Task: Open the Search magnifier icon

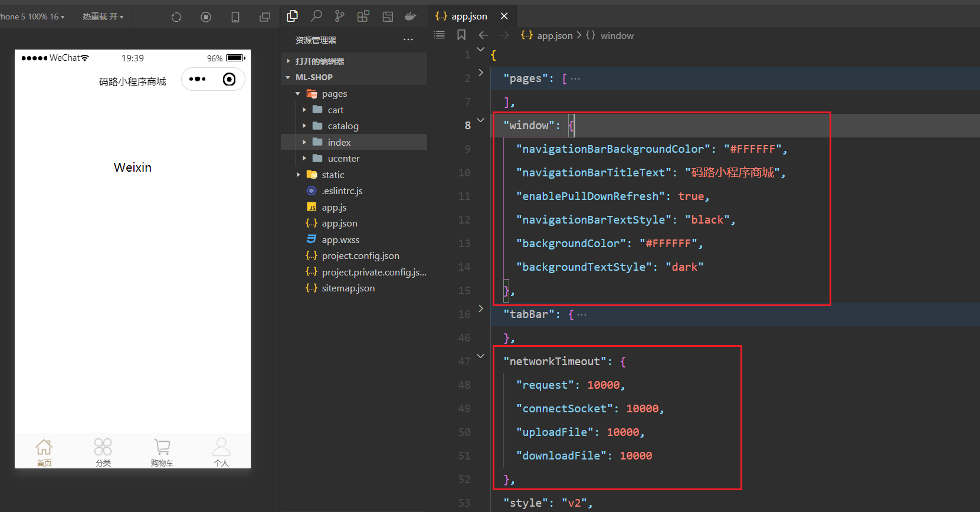Action: 316,16
